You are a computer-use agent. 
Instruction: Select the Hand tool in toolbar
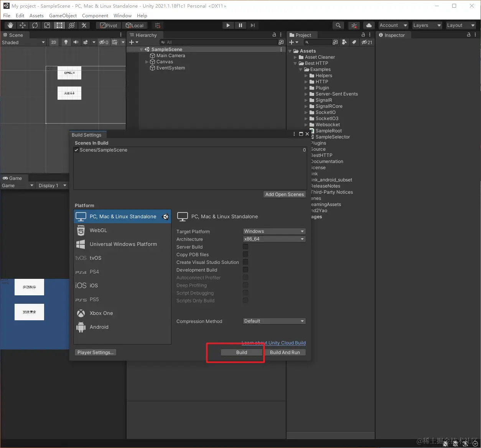pos(10,25)
